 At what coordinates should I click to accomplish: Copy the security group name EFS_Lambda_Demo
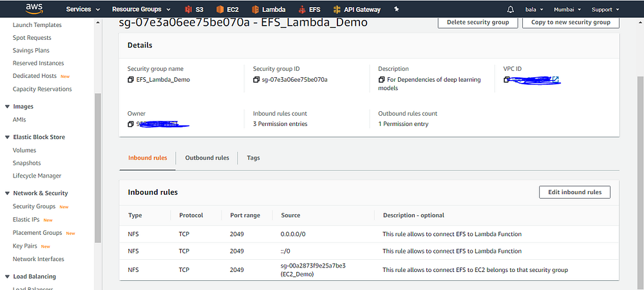click(x=131, y=80)
